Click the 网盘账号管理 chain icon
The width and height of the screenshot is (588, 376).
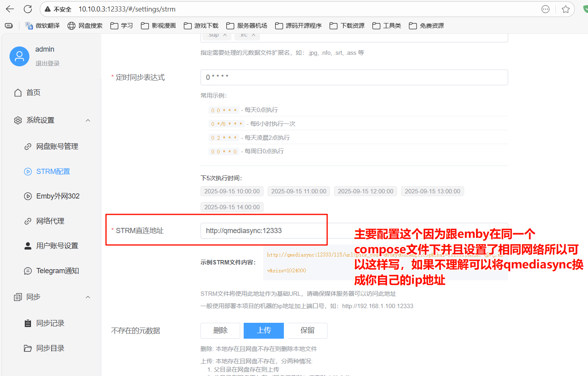pyautogui.click(x=28, y=146)
